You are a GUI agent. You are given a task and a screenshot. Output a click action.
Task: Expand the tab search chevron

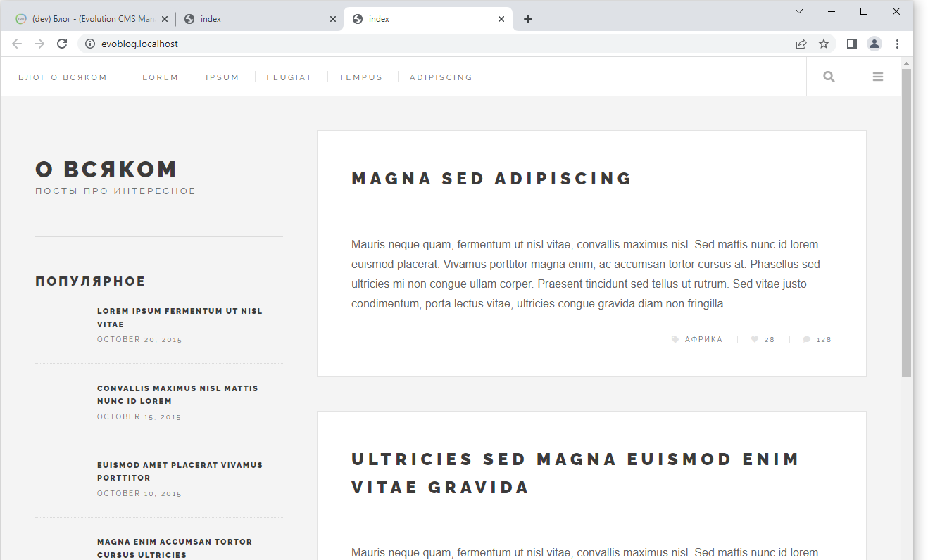tap(799, 11)
